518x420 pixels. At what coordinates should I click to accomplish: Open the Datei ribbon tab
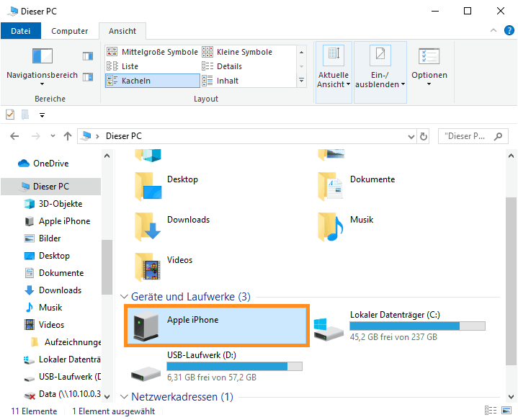click(21, 31)
